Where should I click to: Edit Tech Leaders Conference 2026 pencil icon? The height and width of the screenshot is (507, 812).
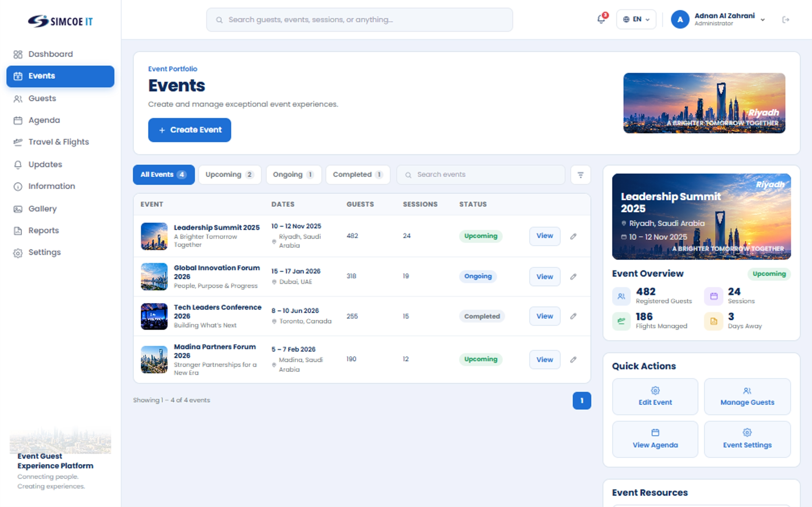tap(573, 316)
